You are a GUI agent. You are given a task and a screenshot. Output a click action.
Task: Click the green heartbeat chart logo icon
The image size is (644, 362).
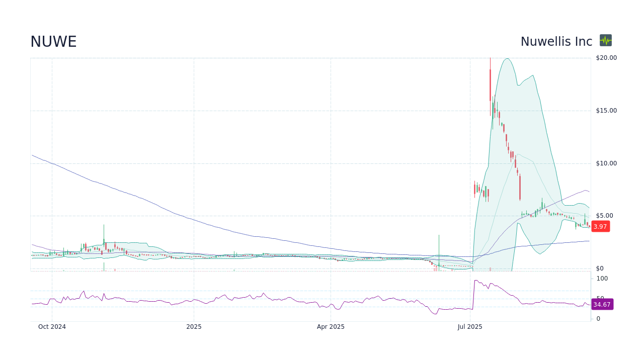tap(606, 41)
